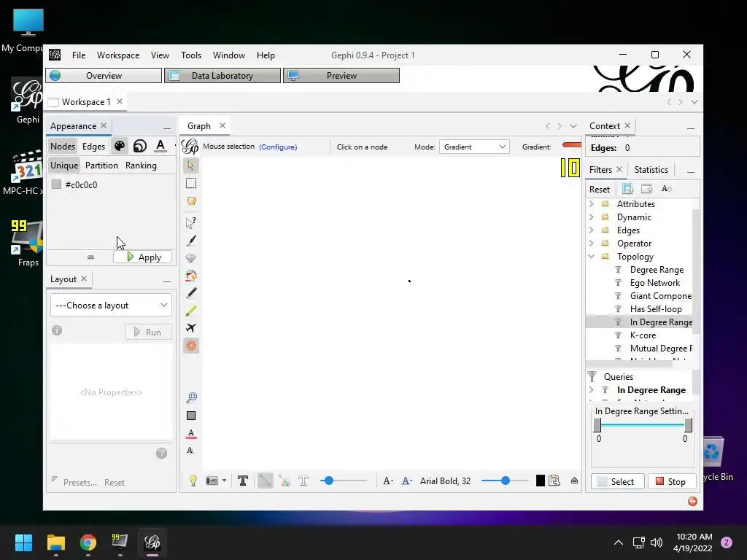Center graph with the magnifier icon

pos(191,397)
